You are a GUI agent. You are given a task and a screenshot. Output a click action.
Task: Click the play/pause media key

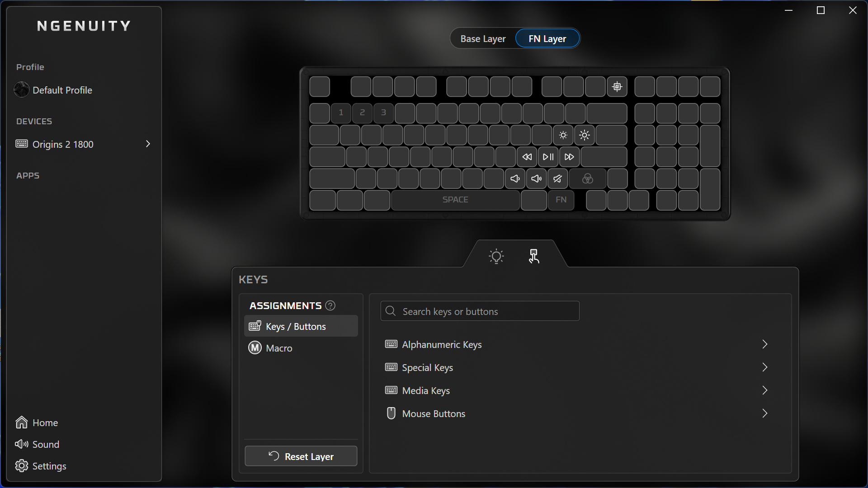point(548,157)
